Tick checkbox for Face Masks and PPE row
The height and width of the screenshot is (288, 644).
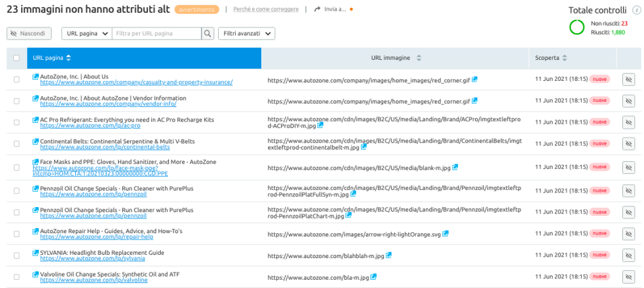click(17, 168)
